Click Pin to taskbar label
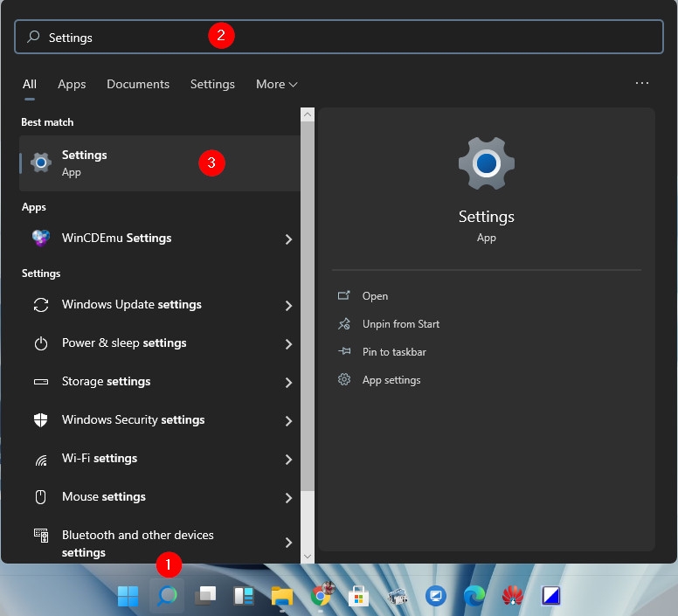 394,352
